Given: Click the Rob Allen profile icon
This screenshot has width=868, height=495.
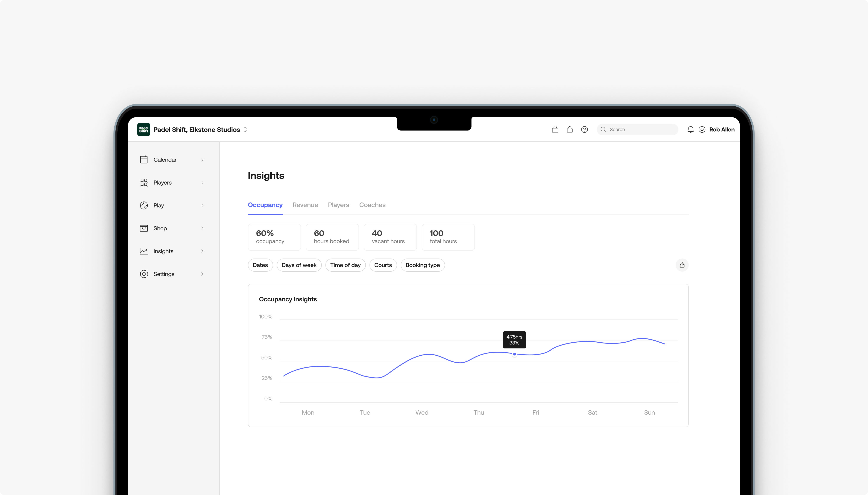Looking at the screenshot, I should point(702,129).
